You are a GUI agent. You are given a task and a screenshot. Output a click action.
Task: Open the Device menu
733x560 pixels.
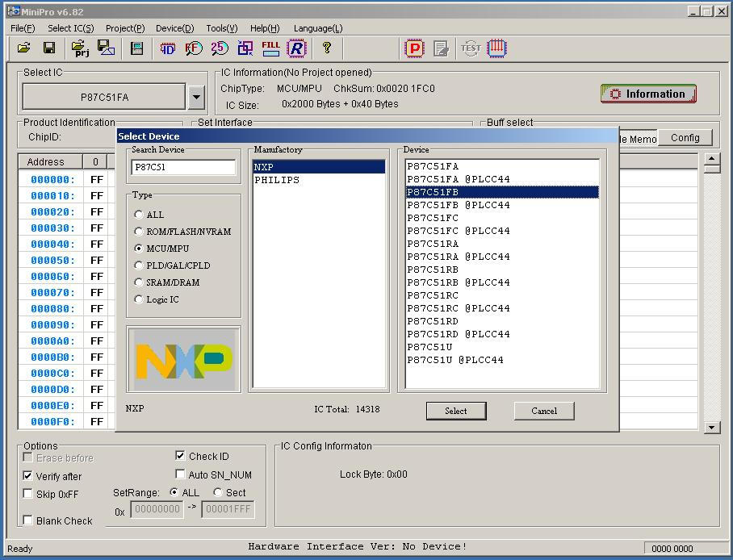[x=175, y=28]
